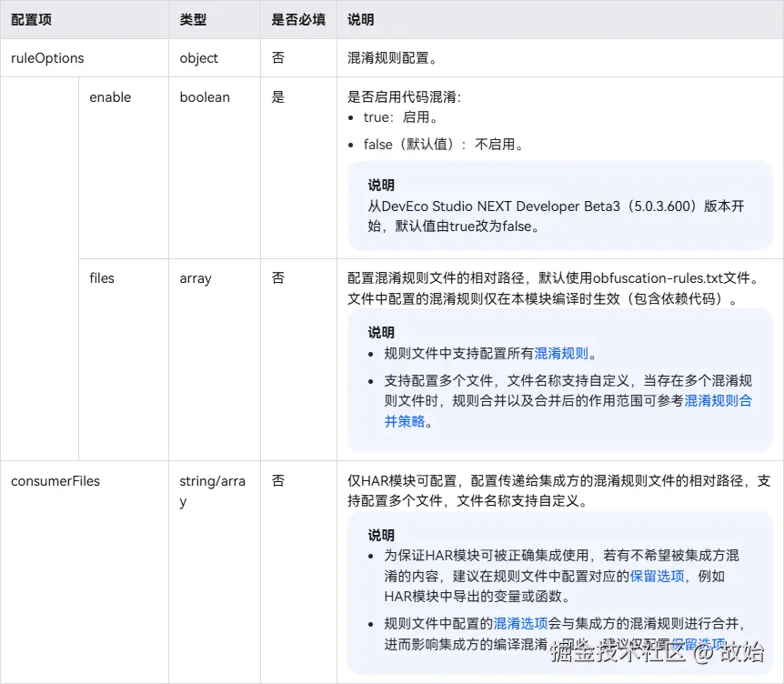This screenshot has height=684, width=784.
Task: Open the 混淆选项 link
Action: (520, 623)
